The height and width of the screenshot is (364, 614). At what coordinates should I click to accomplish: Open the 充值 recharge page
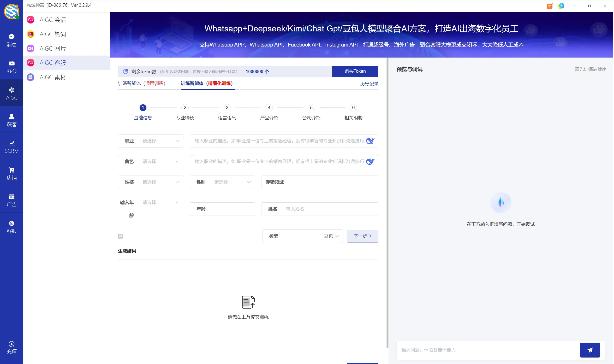pos(12,347)
